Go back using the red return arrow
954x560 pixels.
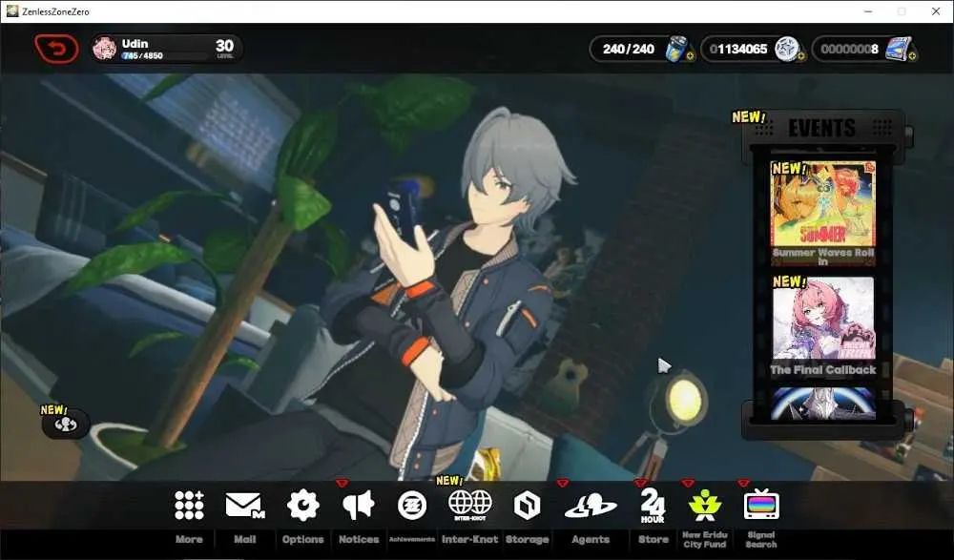(56, 49)
